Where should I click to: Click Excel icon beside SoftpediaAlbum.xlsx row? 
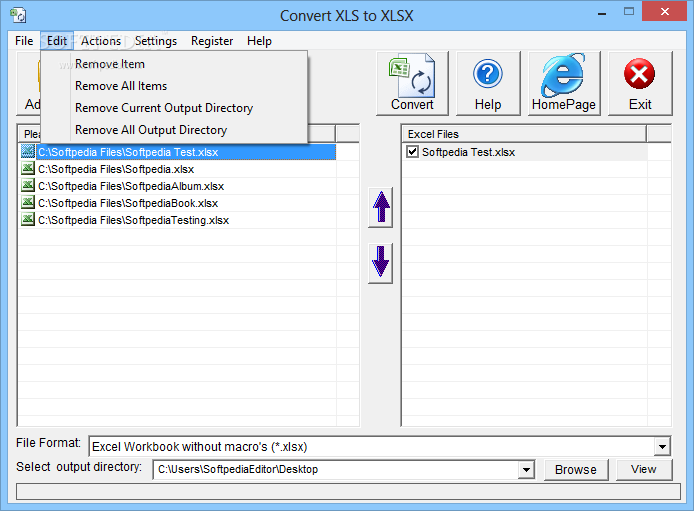coord(28,185)
